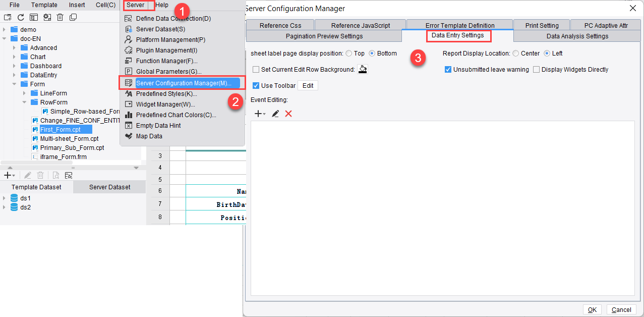Screen dimensions: 644x317
Task: Click the edit dataset pencil icon
Action: (x=28, y=175)
